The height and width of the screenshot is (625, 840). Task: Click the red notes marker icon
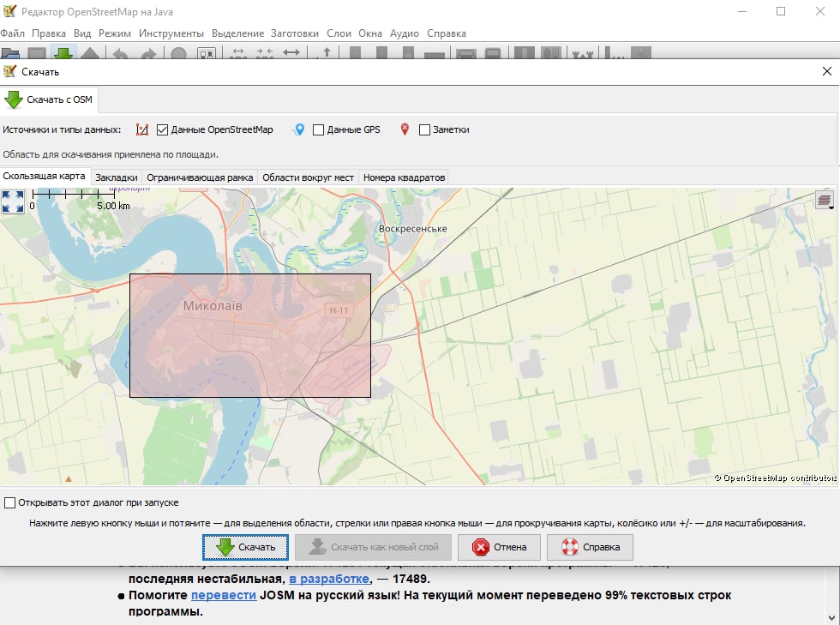point(405,129)
